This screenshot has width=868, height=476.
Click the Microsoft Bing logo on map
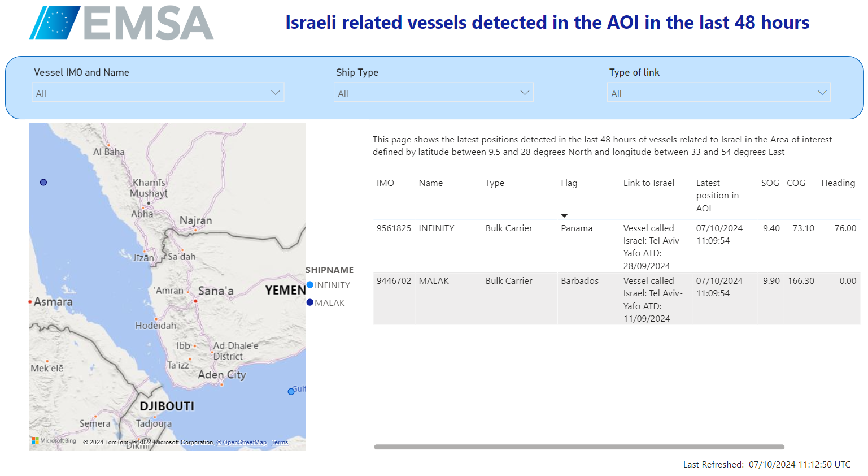point(54,441)
